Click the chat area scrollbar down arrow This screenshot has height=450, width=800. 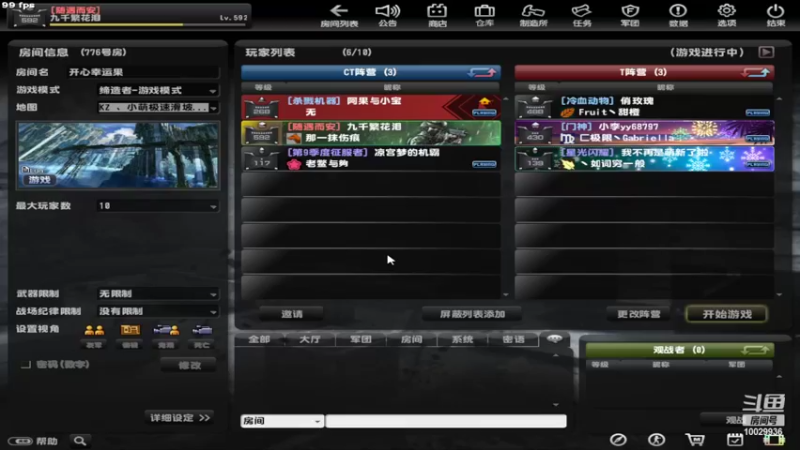[556, 405]
